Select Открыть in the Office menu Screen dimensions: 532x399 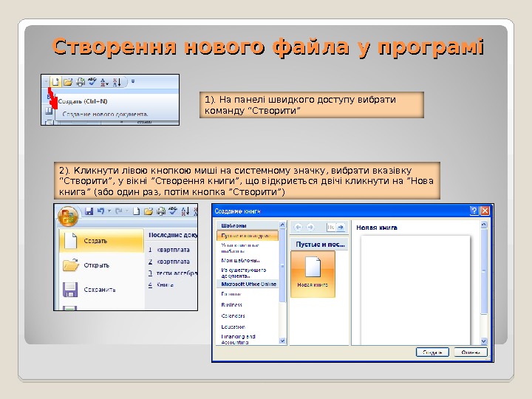point(101,265)
